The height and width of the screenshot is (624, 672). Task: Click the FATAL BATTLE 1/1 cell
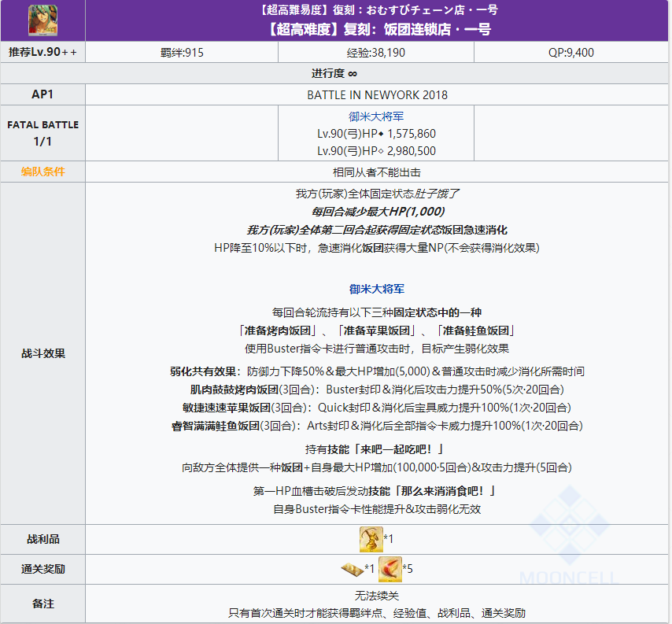pos(43,134)
